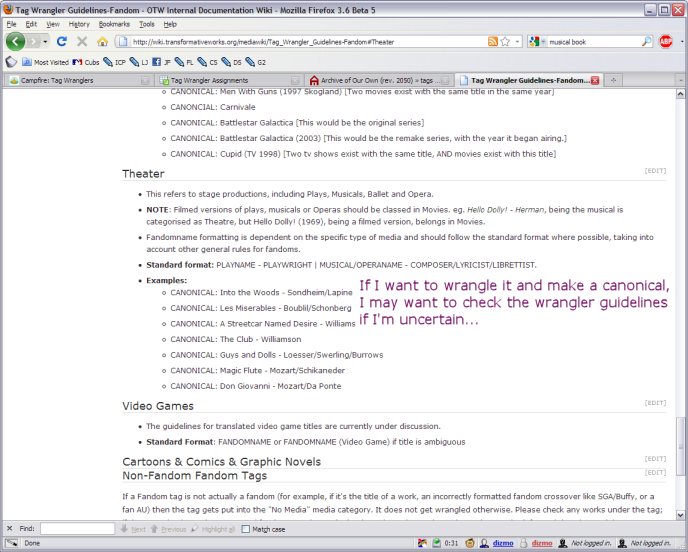
Task: Open the G2 bookmark
Action: 255,62
